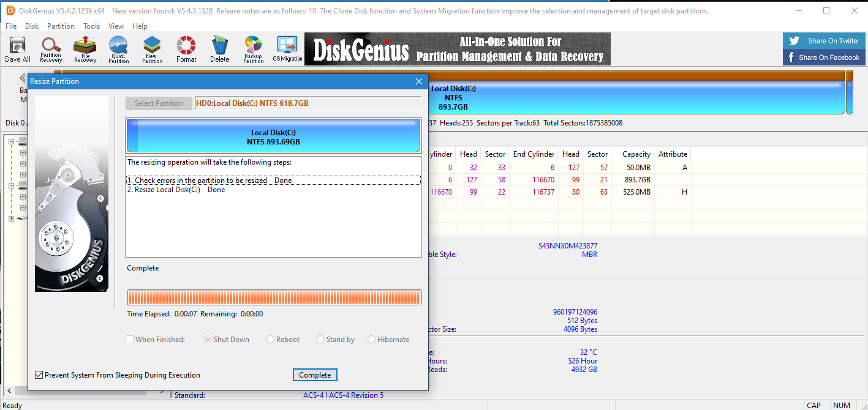
Task: Launch the OS Migration tool
Action: coord(287,49)
